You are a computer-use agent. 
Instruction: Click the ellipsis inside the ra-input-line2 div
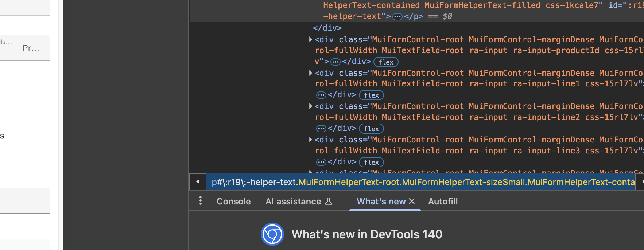[x=321, y=129]
